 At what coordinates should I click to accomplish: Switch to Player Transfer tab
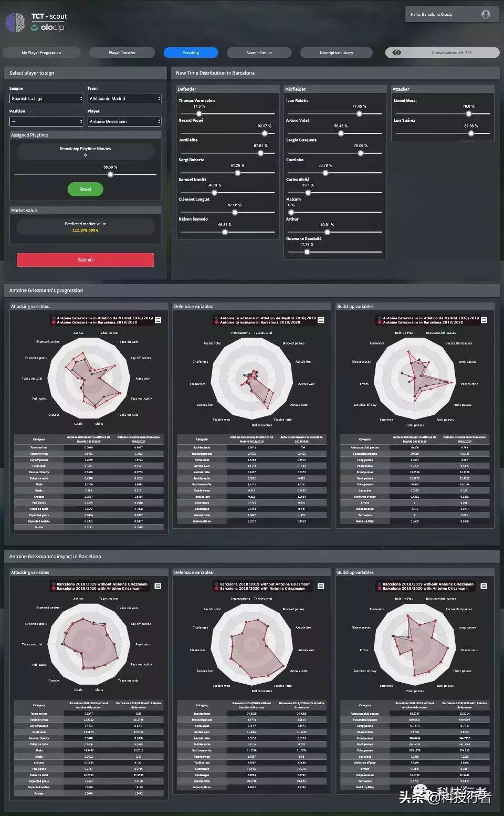tap(122, 53)
